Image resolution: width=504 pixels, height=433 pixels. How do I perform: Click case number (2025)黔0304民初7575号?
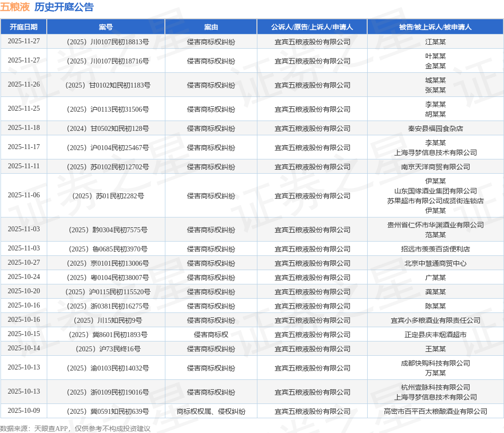coord(108,230)
